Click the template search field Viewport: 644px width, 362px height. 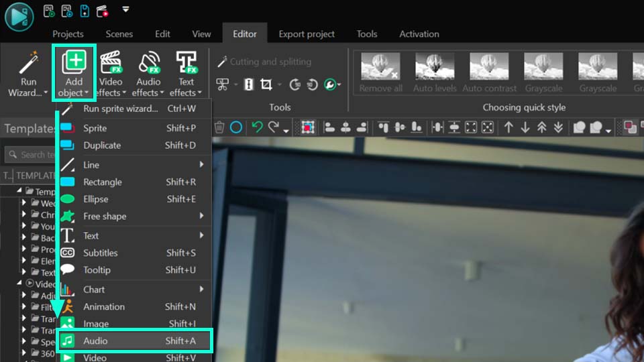coord(32,155)
